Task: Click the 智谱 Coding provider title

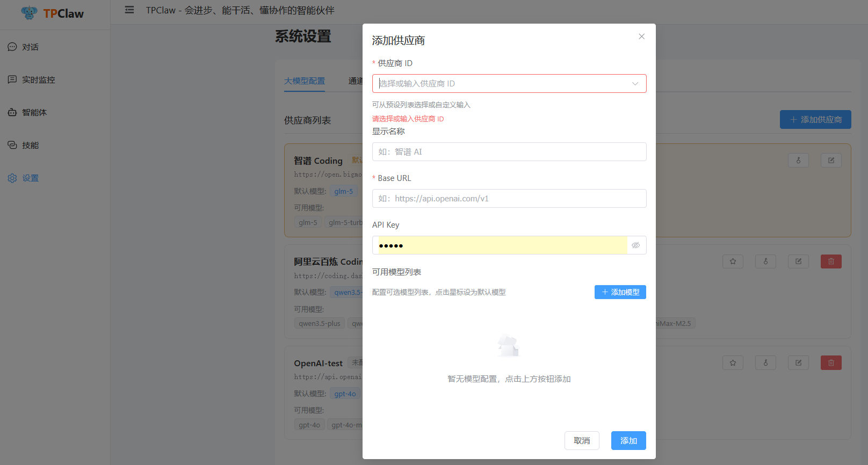Action: [x=318, y=161]
